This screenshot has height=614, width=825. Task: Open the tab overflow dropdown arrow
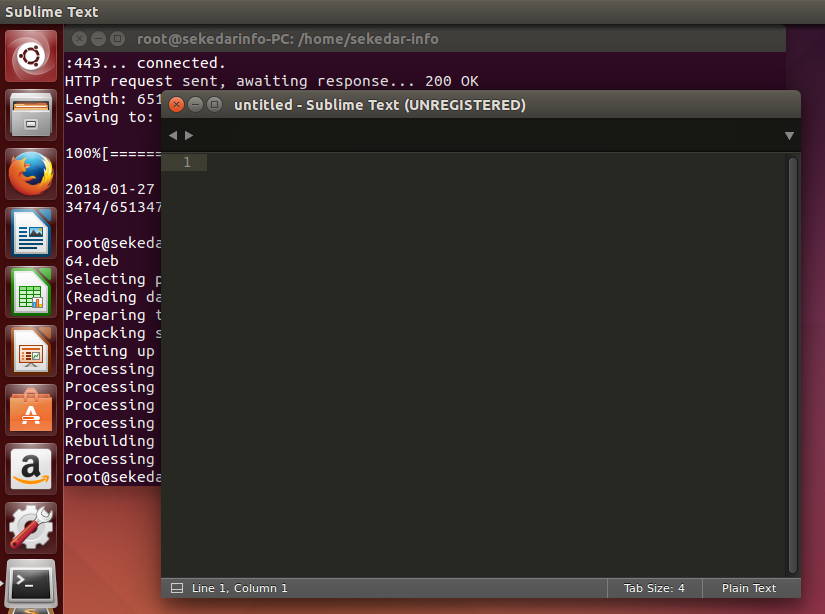click(789, 135)
